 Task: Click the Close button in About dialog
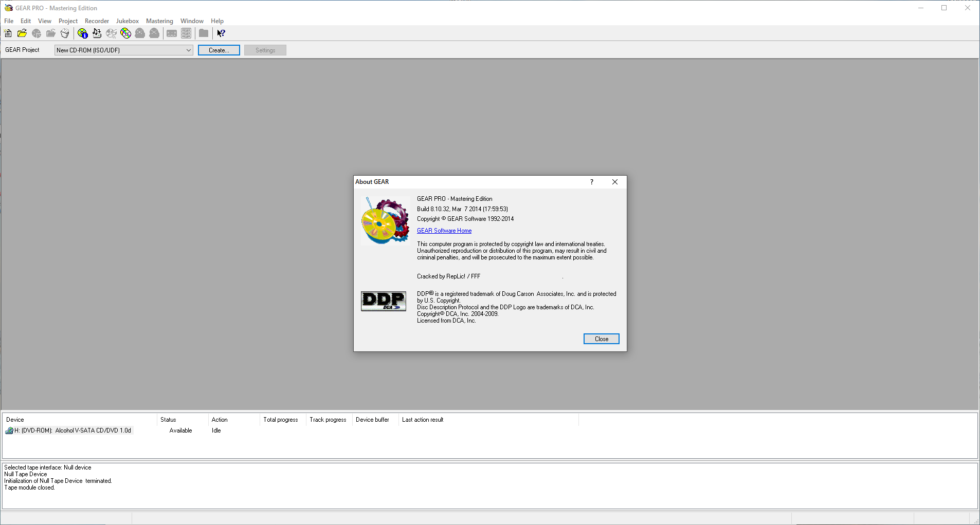point(602,339)
